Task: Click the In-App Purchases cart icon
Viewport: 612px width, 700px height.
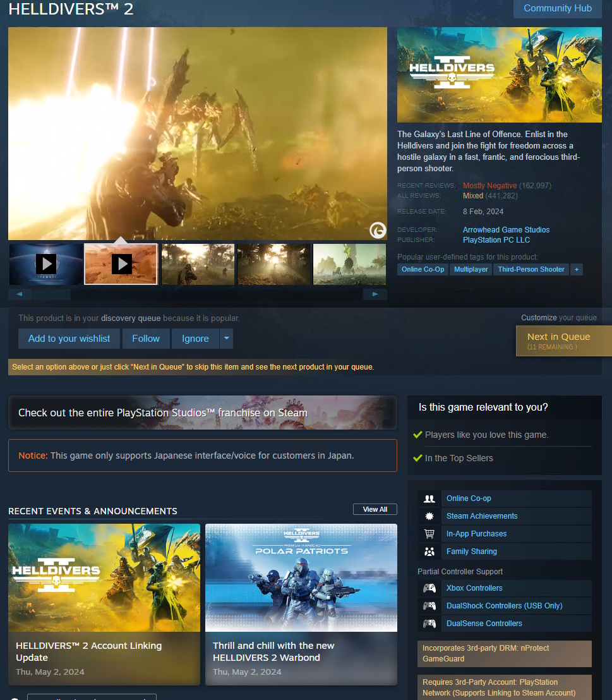Action: 429,534
